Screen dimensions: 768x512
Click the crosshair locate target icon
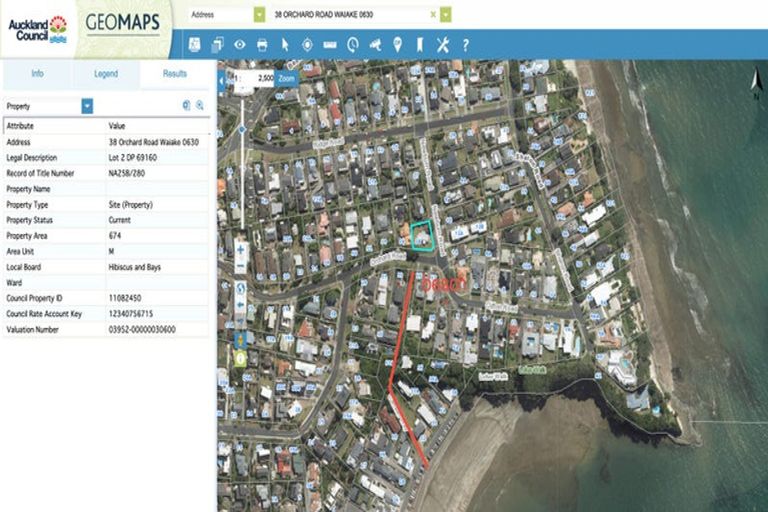[307, 45]
